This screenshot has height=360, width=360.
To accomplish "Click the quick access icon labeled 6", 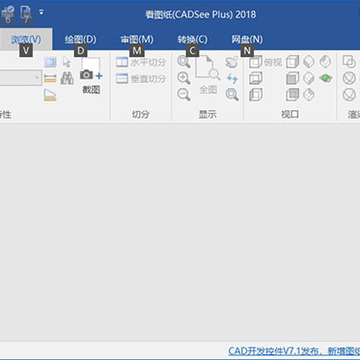I will [7, 15].
